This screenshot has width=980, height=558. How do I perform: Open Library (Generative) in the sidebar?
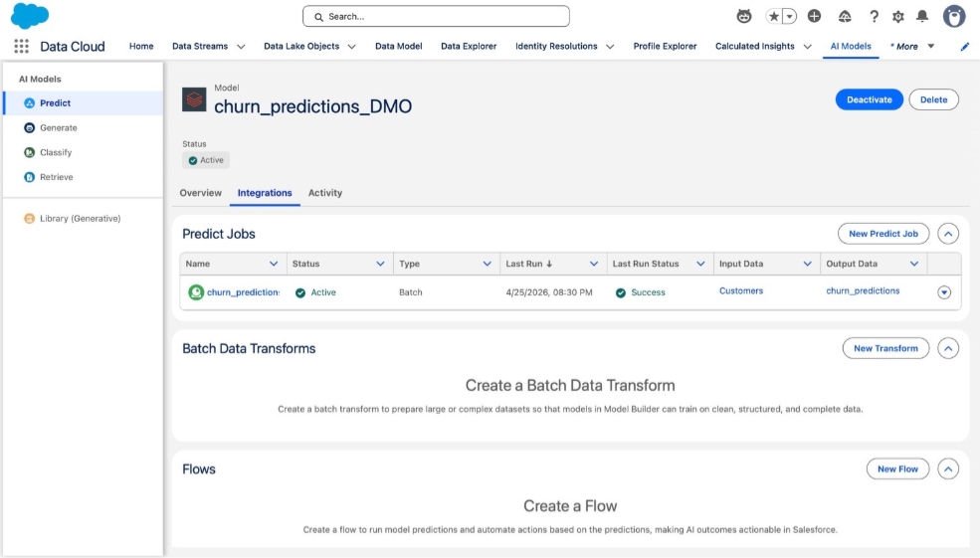[84, 218]
